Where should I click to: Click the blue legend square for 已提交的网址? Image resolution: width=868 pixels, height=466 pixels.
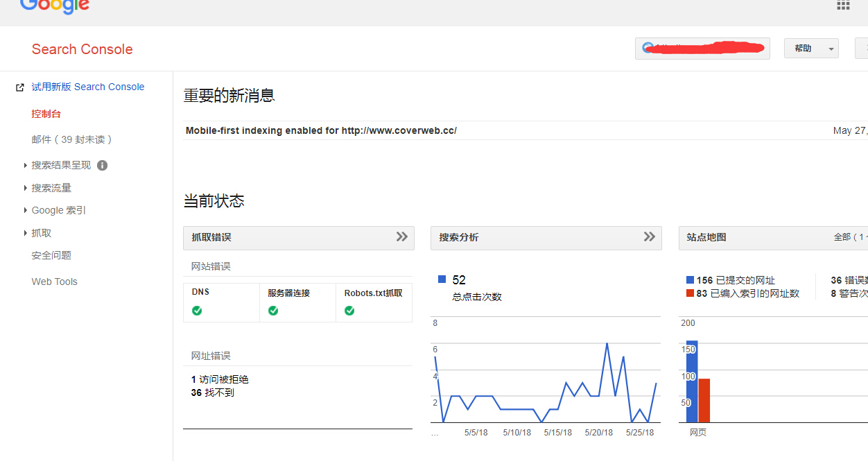coord(690,280)
